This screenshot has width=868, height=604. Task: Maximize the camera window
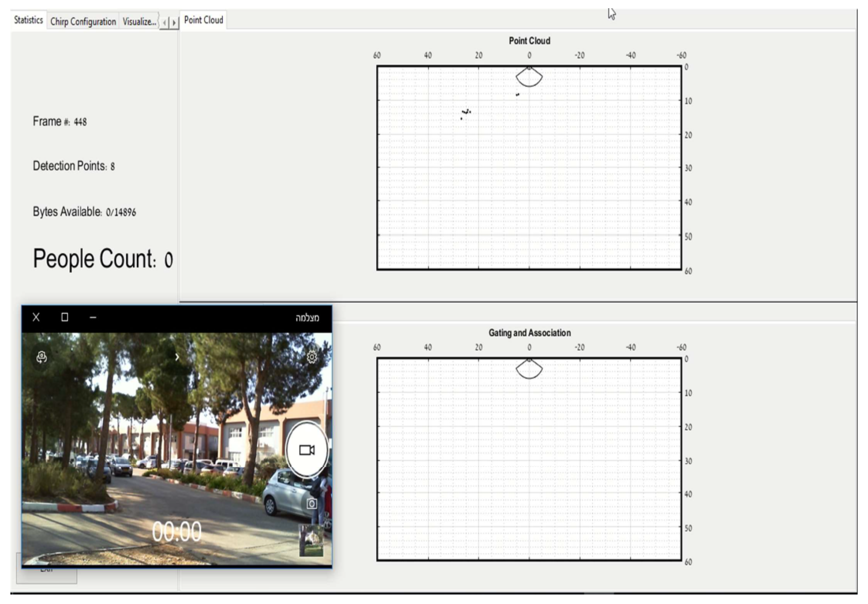[65, 317]
